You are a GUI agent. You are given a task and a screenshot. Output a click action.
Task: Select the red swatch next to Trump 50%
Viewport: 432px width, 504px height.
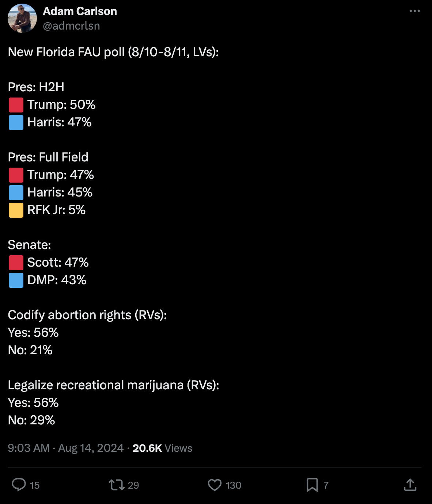[x=16, y=105]
